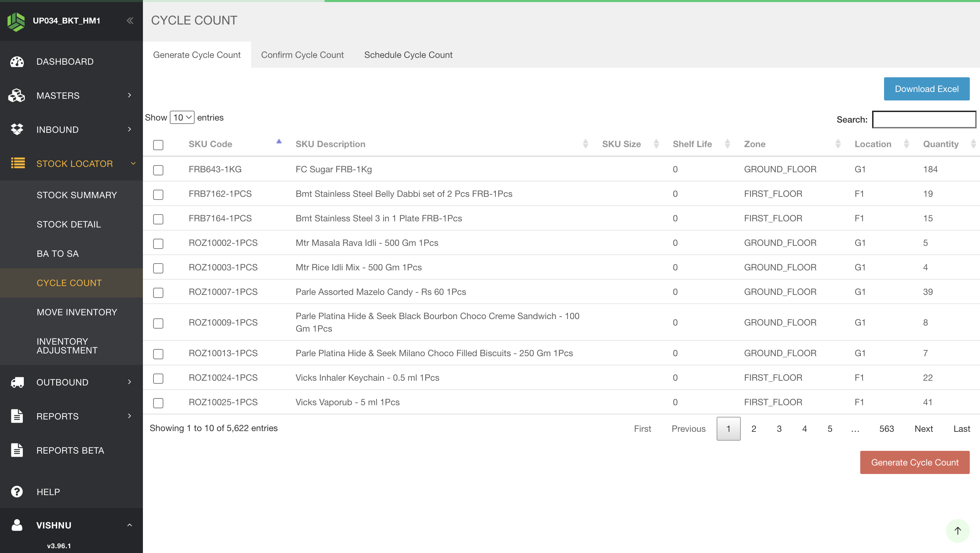Click the First pagination link
The image size is (980, 553).
[642, 429]
